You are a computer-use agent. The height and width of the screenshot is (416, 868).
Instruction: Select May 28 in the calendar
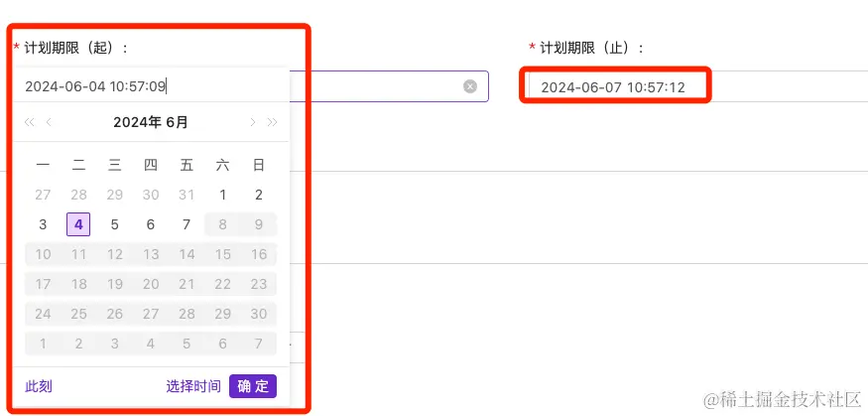78,195
